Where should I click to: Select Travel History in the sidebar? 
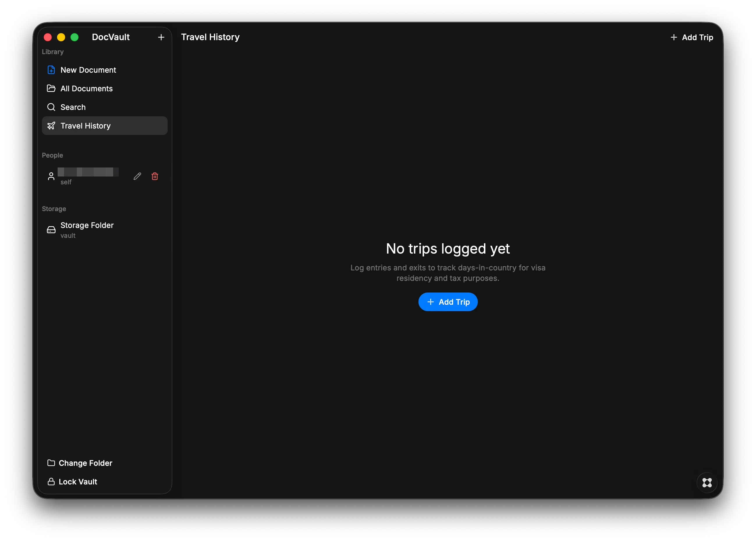point(105,126)
